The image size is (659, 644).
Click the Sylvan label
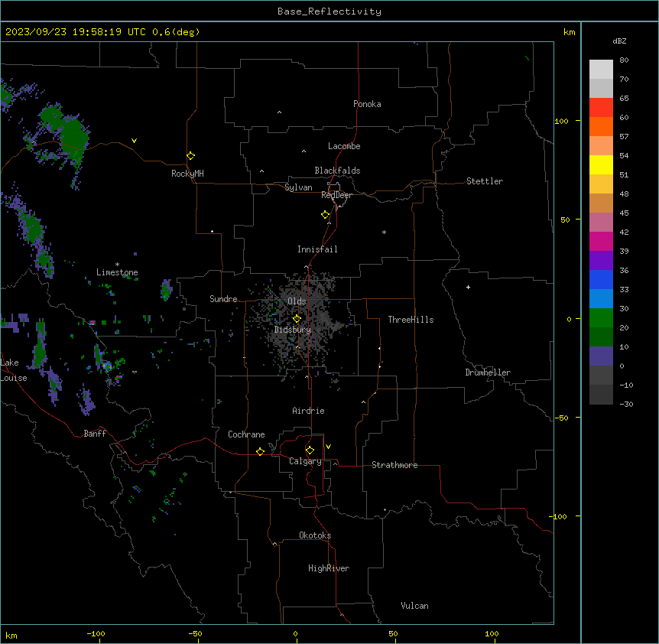pos(298,187)
